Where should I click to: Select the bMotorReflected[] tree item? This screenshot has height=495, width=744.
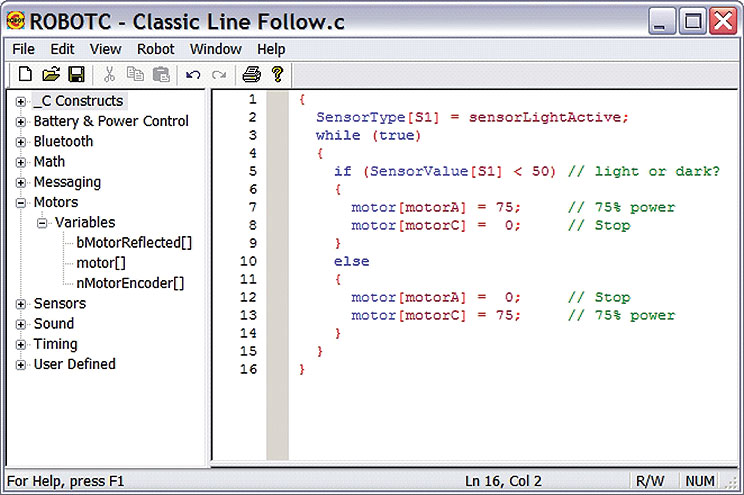pyautogui.click(x=134, y=243)
